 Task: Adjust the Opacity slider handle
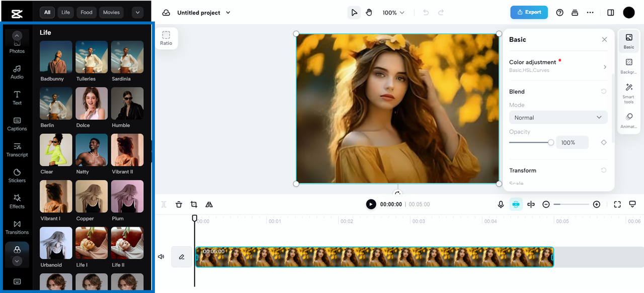[x=551, y=143]
